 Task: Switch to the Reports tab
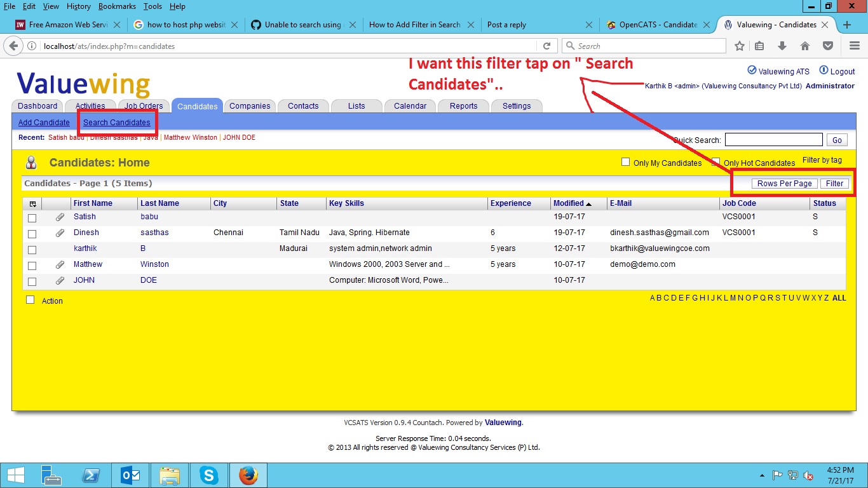pos(463,106)
